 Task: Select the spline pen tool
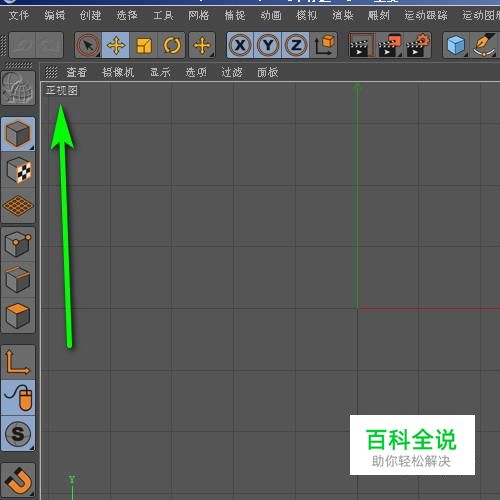pos(484,45)
